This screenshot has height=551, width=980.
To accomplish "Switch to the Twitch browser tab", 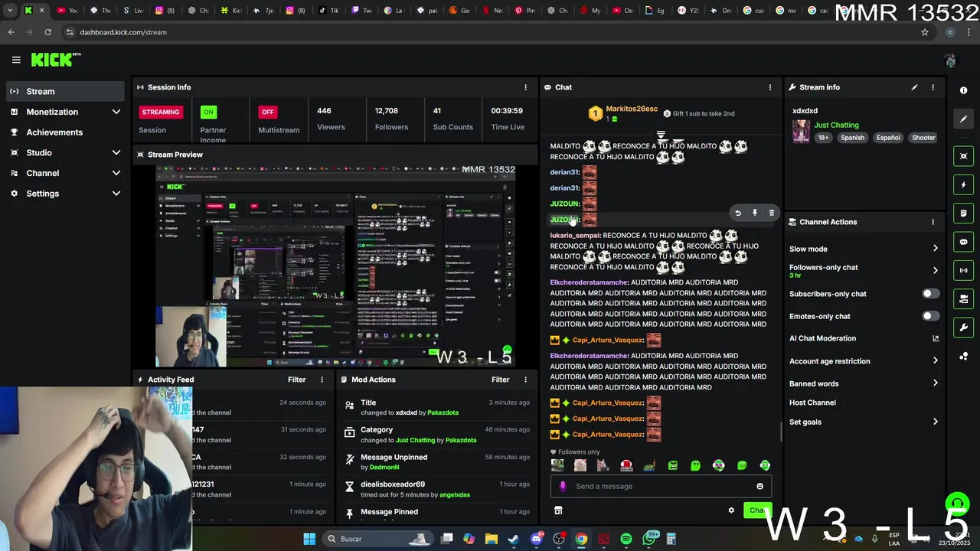I will [361, 11].
